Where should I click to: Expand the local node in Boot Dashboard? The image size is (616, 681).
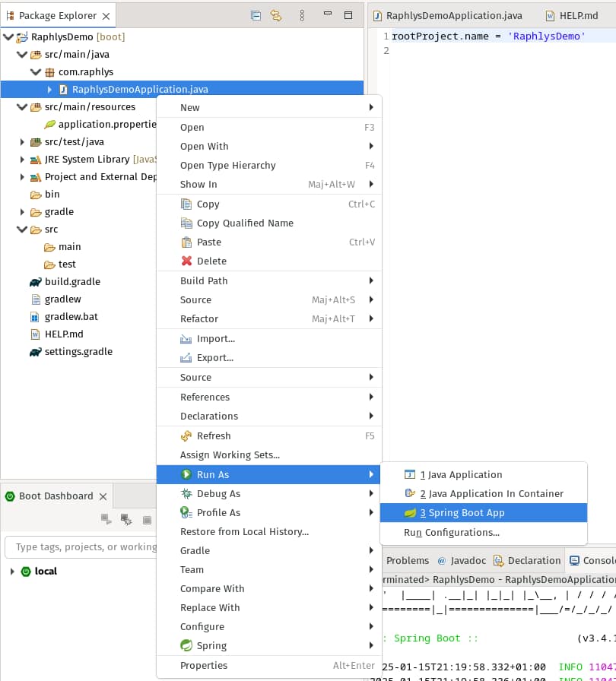click(11, 572)
